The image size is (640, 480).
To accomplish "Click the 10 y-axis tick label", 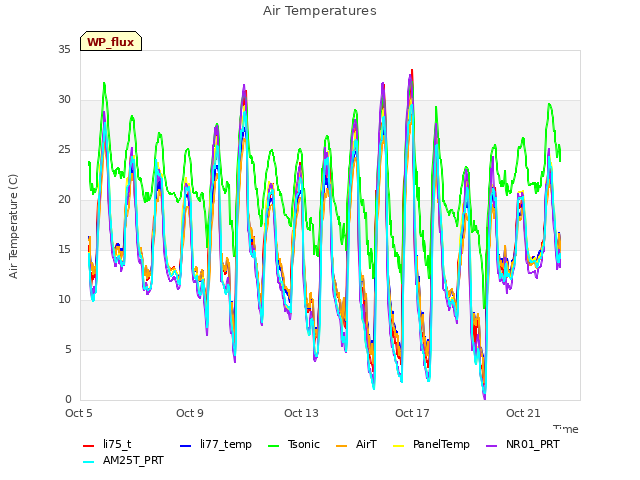I will coord(64,300).
